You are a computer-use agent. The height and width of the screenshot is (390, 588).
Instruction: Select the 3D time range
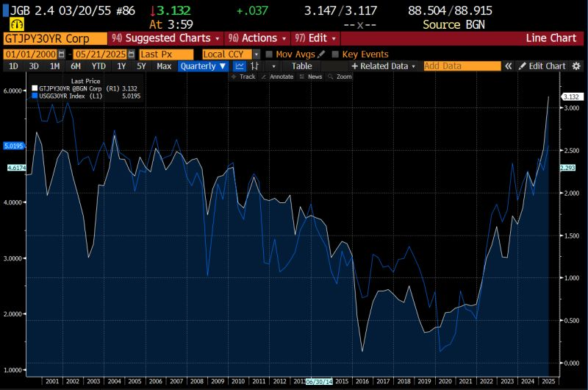[x=34, y=66]
